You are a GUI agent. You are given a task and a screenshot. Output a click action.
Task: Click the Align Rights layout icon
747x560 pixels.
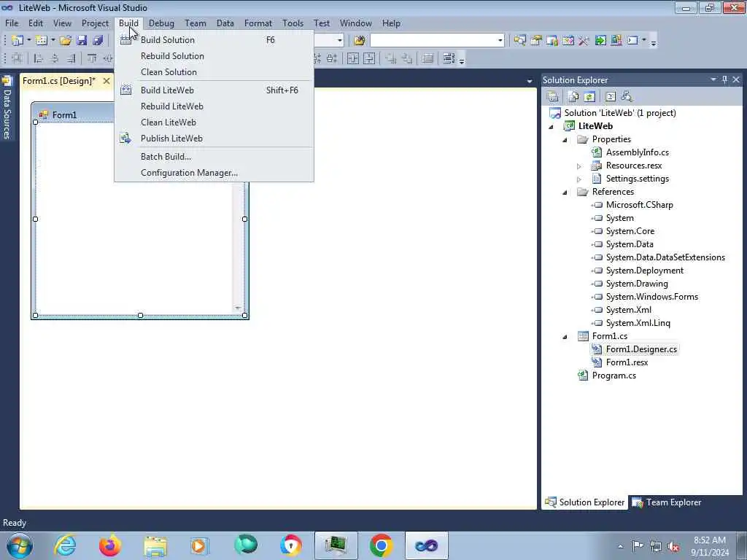coord(71,58)
